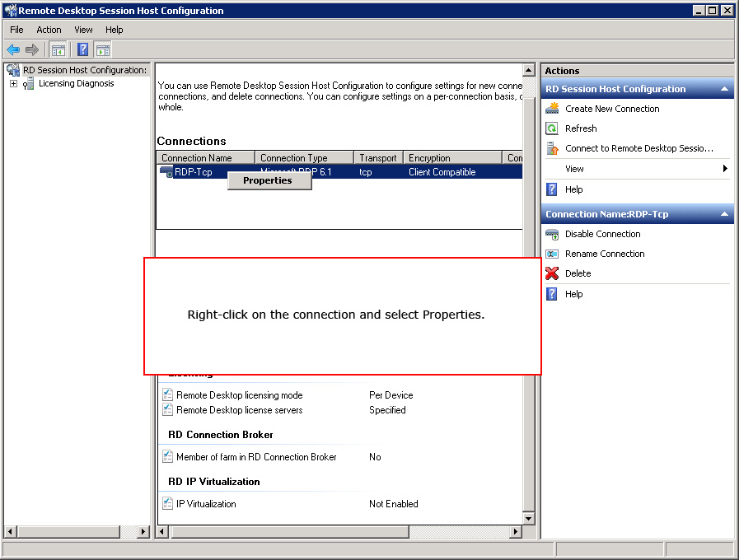The height and width of the screenshot is (560, 739).
Task: Click the Rename Connection icon
Action: (x=552, y=254)
